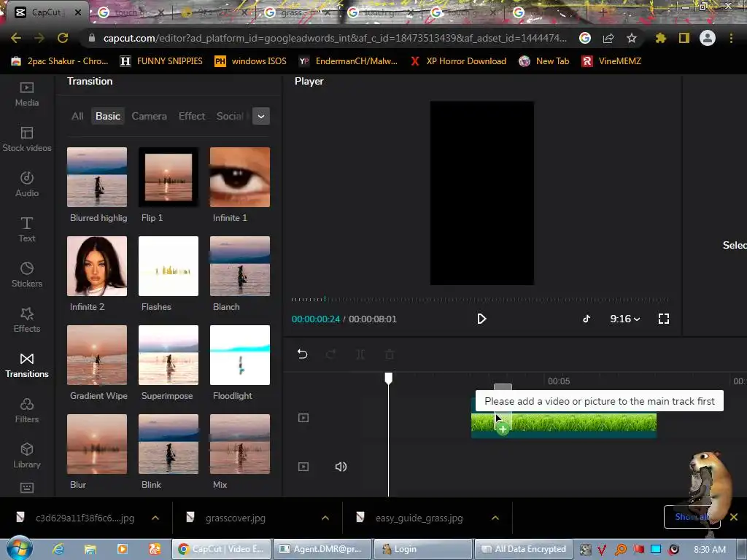Image resolution: width=747 pixels, height=560 pixels.
Task: Open the Effects panel
Action: (27, 321)
